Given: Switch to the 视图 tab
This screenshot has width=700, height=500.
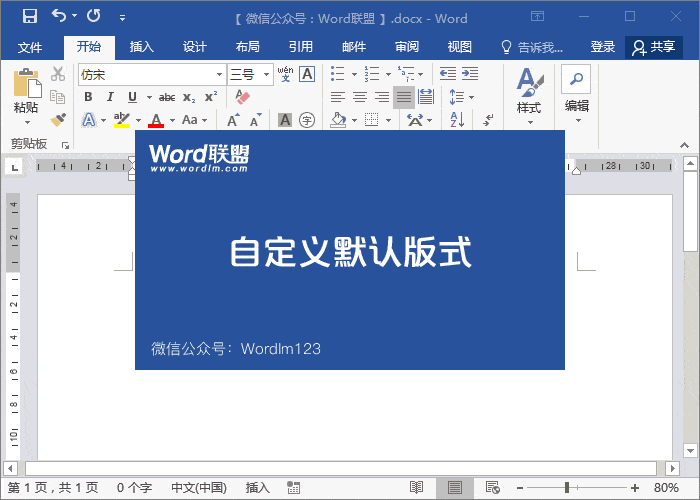Looking at the screenshot, I should 459,47.
